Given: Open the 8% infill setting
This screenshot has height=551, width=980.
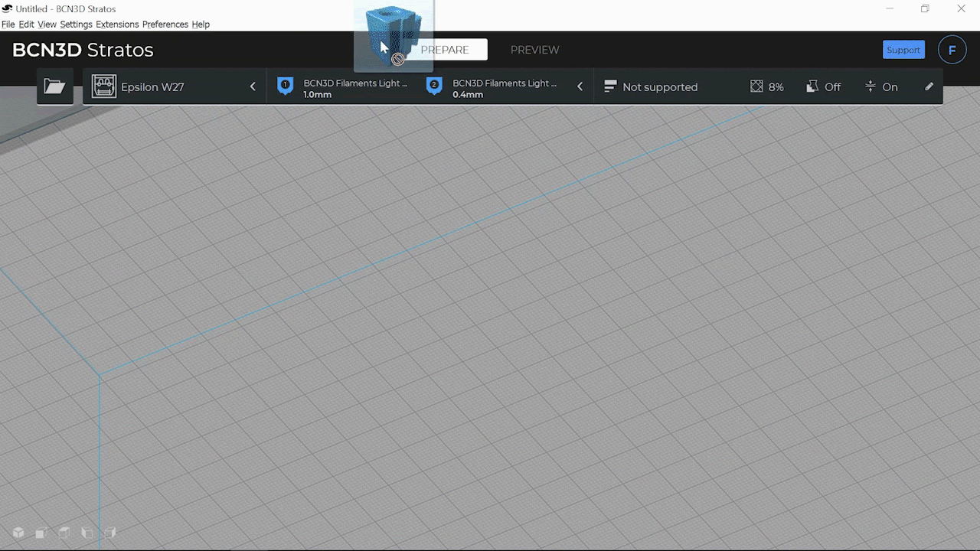Looking at the screenshot, I should coord(767,86).
